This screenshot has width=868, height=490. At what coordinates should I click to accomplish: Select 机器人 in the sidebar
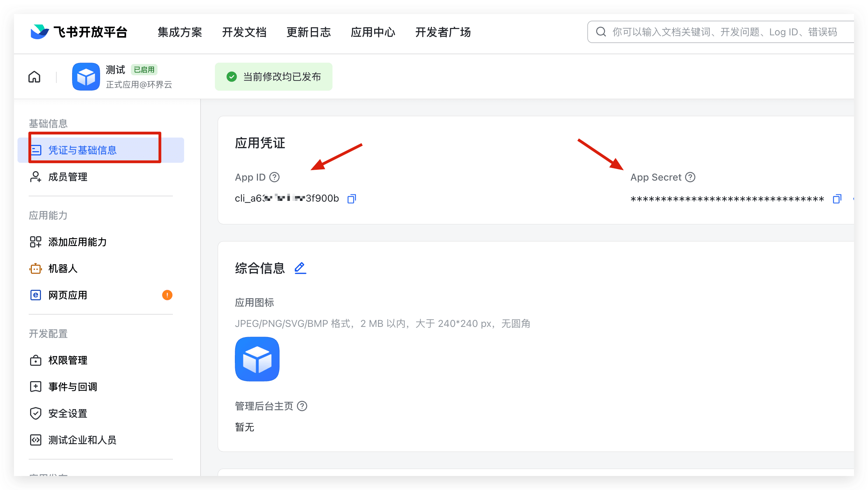(x=63, y=268)
